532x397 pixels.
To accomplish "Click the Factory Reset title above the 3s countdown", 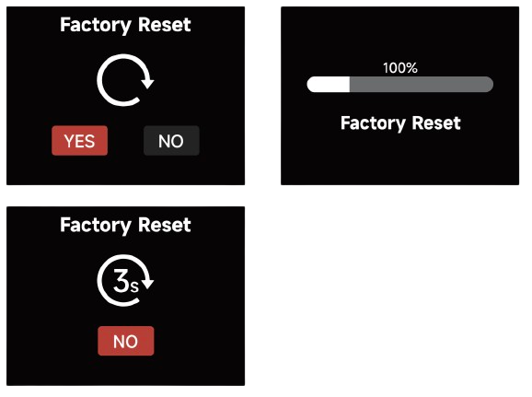I will (x=125, y=225).
